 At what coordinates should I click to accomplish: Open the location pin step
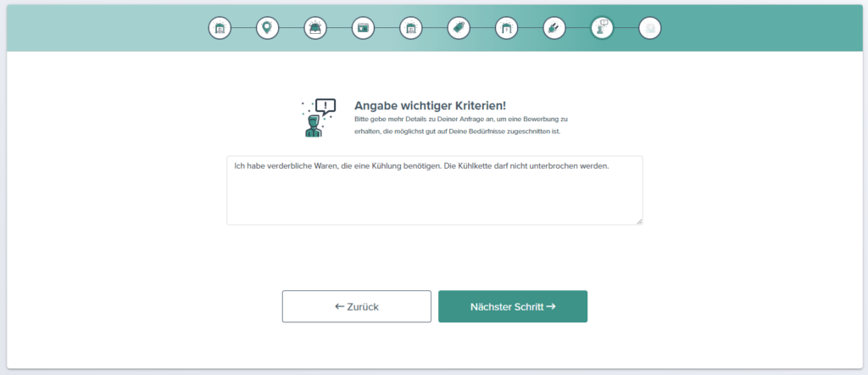(267, 28)
